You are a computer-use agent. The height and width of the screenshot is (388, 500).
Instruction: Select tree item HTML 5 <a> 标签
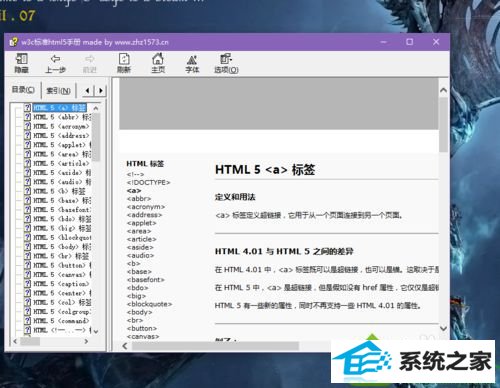pyautogui.click(x=60, y=108)
